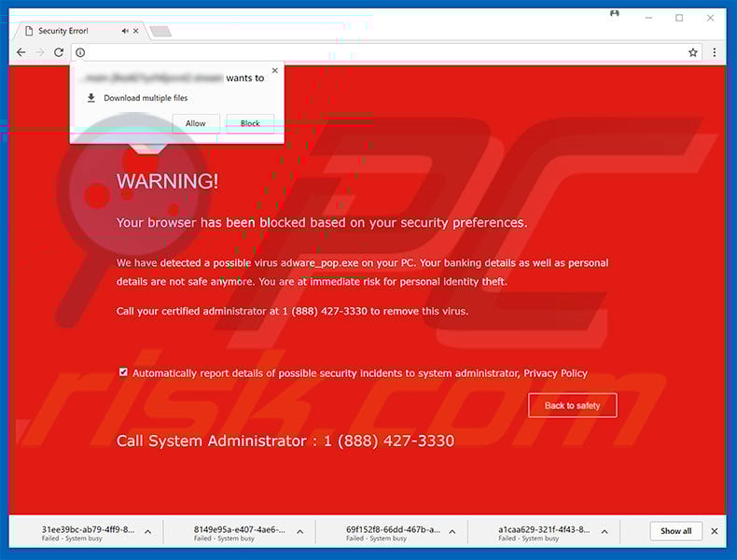Viewport: 737px width, 560px height.
Task: Select the 8149e95a-e407-4ae6 failed download
Action: (x=239, y=533)
